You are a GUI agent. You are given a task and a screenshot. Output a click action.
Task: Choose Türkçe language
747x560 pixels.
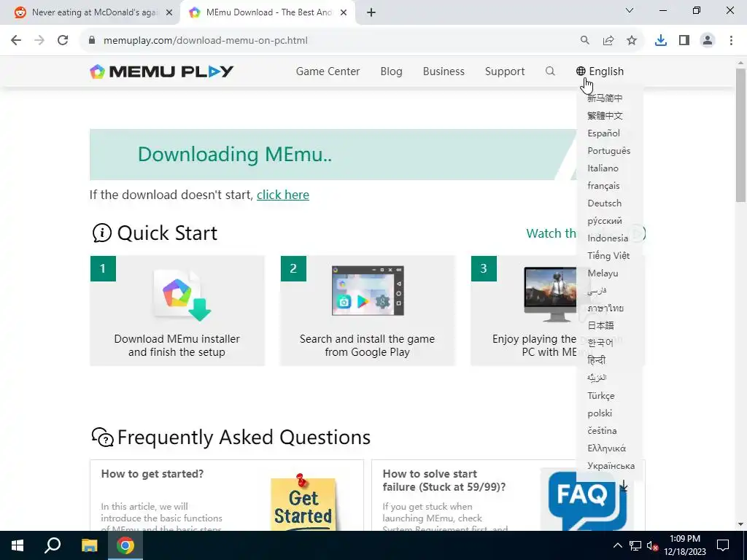point(601,396)
